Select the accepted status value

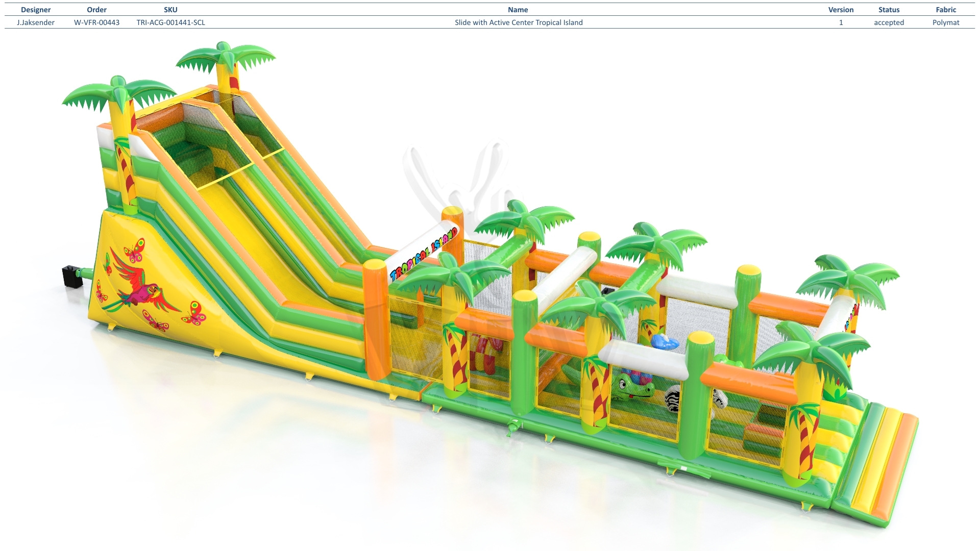coord(889,22)
